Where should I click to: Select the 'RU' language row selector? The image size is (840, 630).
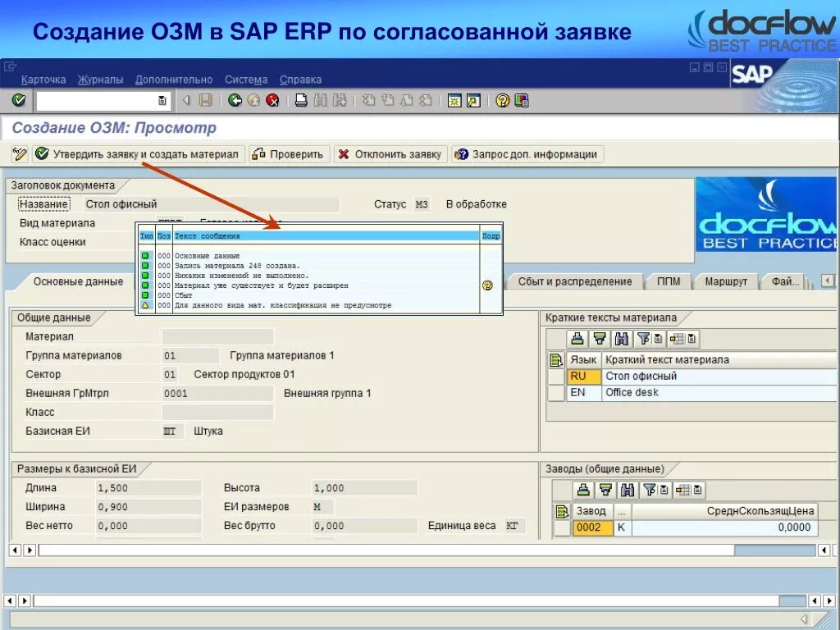point(556,376)
